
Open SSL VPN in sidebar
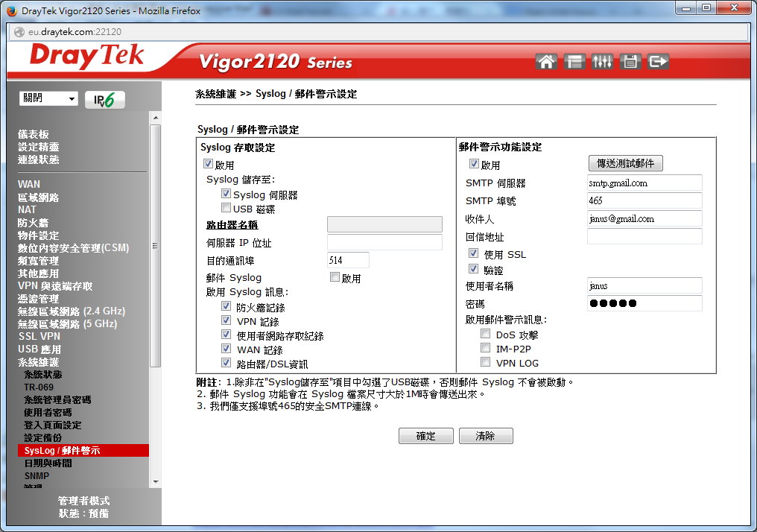pos(39,336)
